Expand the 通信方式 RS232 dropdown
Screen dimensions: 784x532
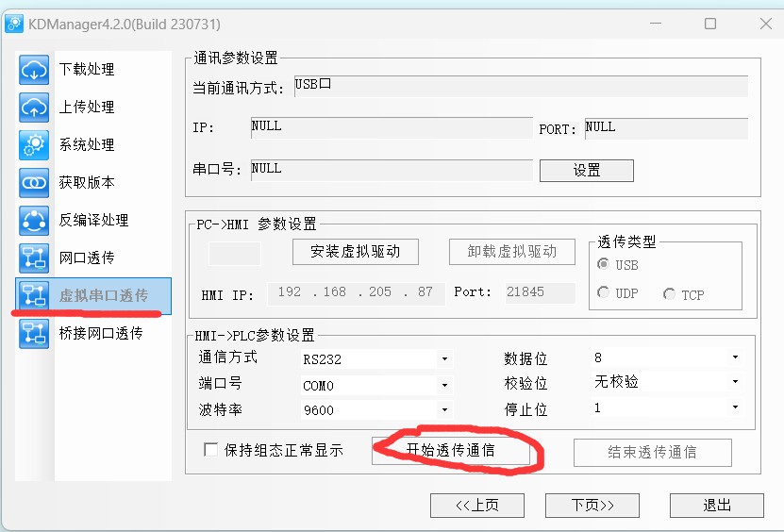tap(444, 359)
